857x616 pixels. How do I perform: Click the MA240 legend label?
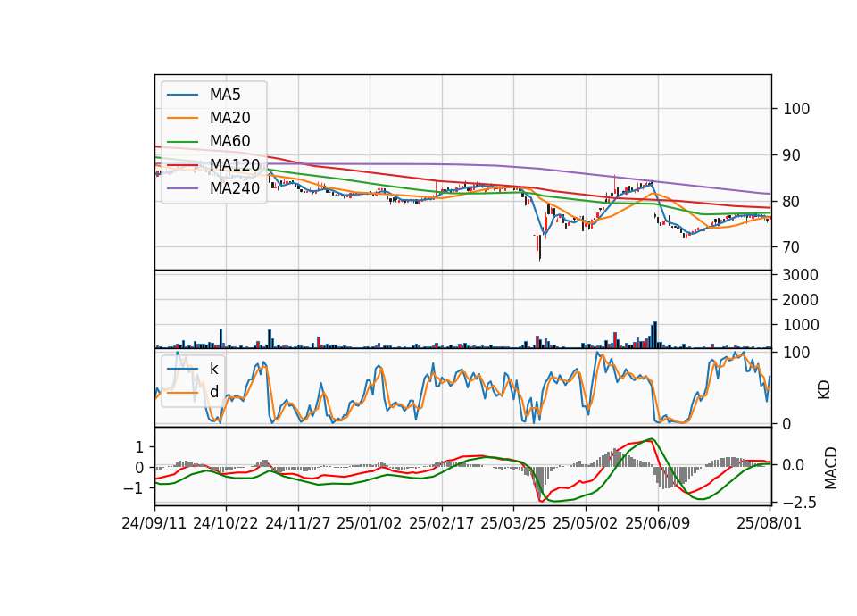(235, 188)
